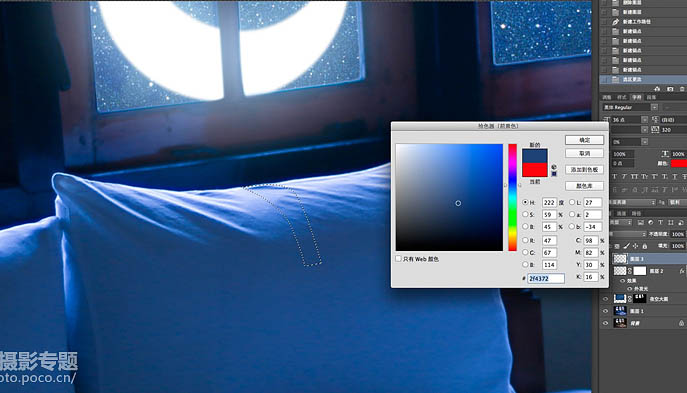
Task: Click the all caps TT icon
Action: click(x=634, y=177)
